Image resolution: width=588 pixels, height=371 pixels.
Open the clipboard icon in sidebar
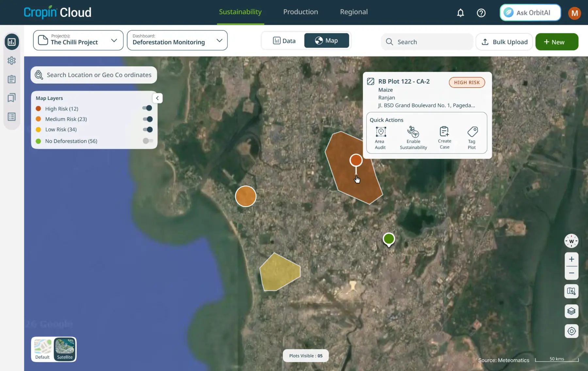pyautogui.click(x=12, y=79)
